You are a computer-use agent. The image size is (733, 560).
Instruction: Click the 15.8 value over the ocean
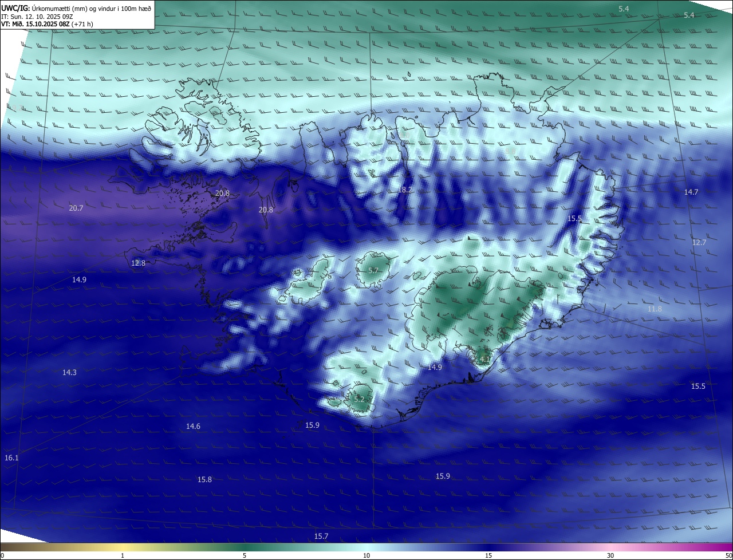point(204,480)
